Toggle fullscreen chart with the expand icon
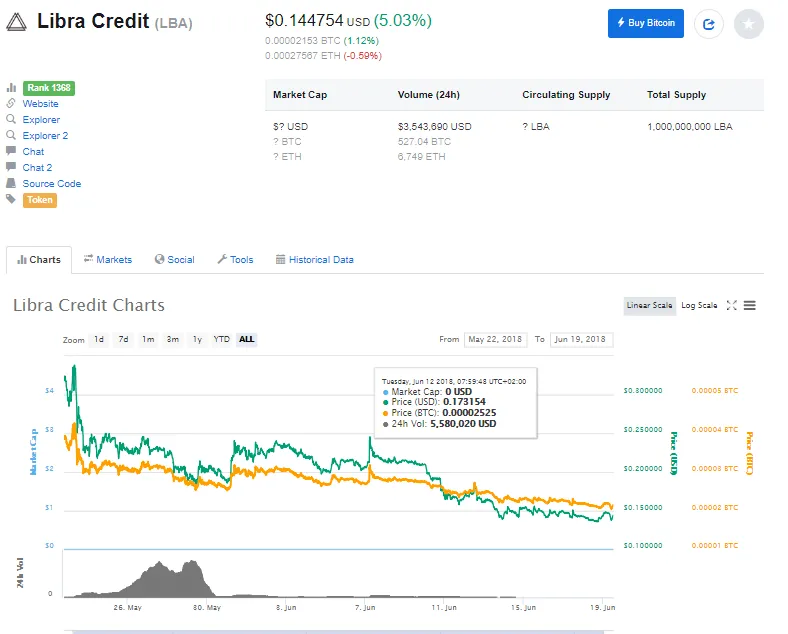Screen dimensions: 788x634 coord(732,305)
